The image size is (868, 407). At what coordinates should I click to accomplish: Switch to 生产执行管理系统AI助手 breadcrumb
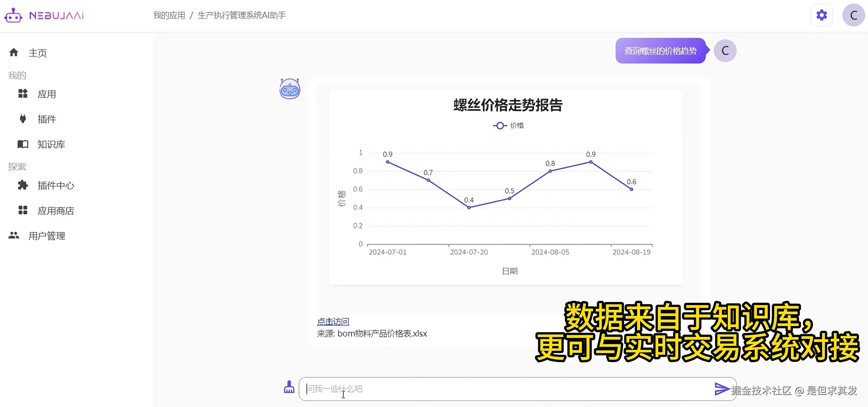[241, 15]
